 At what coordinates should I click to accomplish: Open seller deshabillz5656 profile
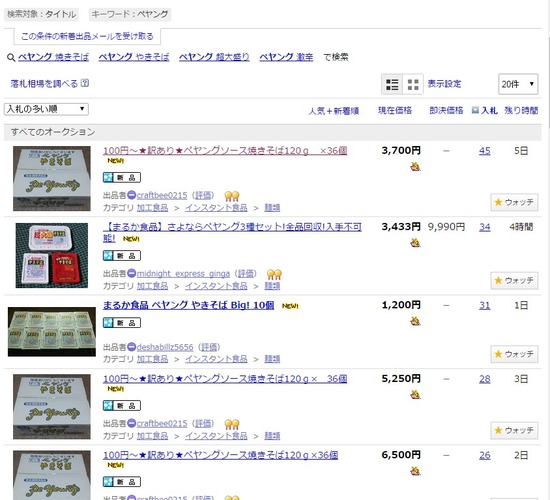pos(165,347)
